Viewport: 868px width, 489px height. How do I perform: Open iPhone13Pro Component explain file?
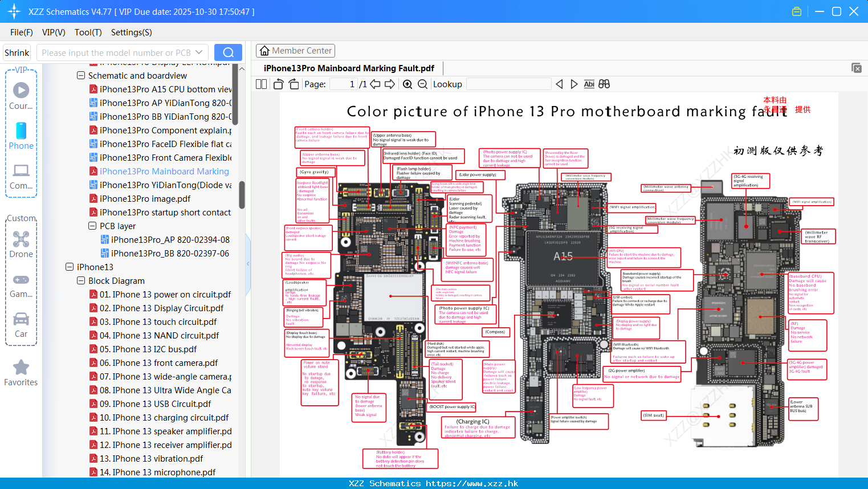pyautogui.click(x=161, y=130)
